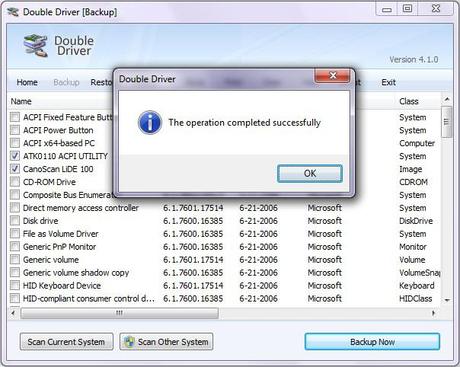Check the Disk drive checkbox
This screenshot has height=367, width=460.
pos(15,221)
